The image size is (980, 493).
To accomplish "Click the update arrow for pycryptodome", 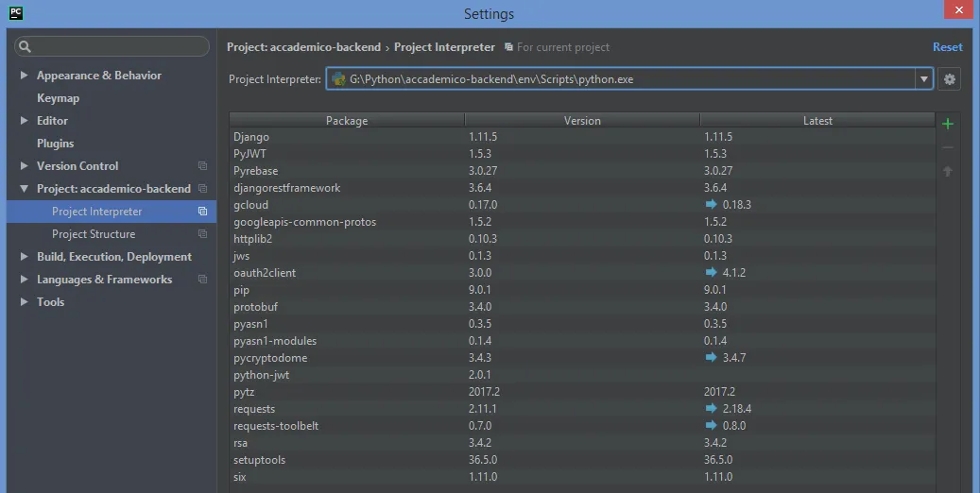I will 711,357.
